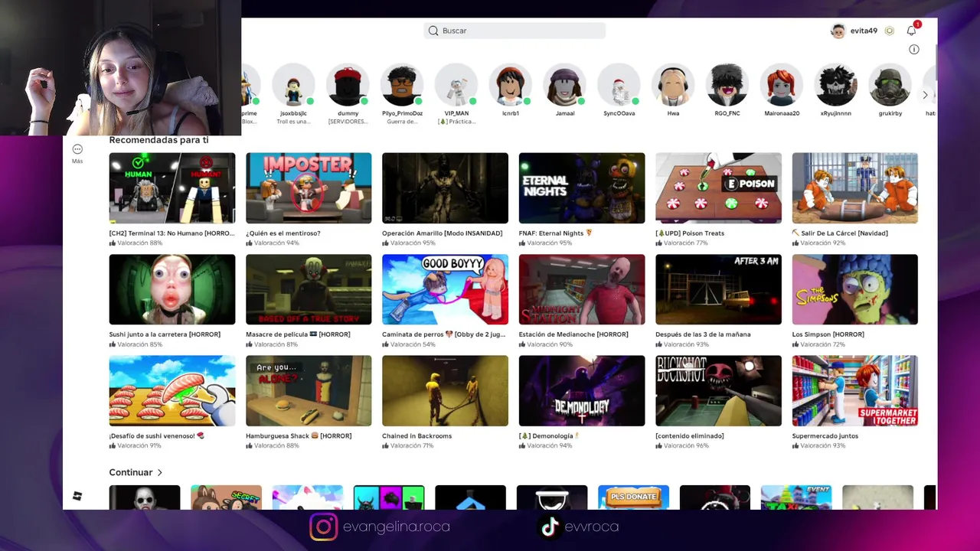Open evita49 profile avatar

tap(838, 31)
